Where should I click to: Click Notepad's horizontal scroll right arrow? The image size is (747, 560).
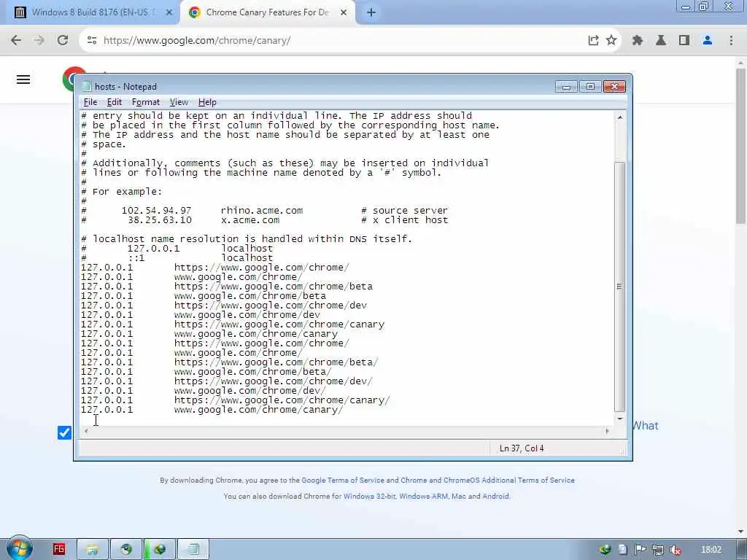tap(607, 431)
